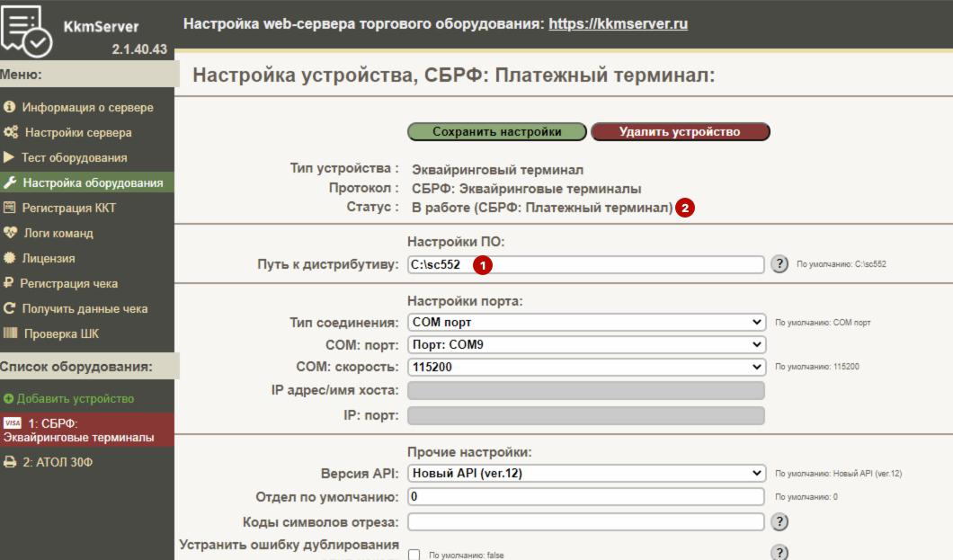
Task: Click the disabled 'IP: порт' field
Action: coord(586,415)
